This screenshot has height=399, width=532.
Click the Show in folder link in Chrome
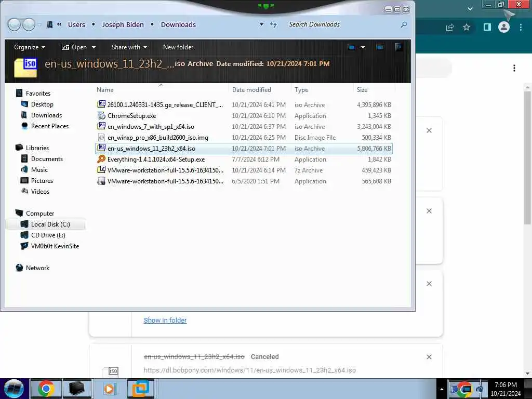coord(165,320)
